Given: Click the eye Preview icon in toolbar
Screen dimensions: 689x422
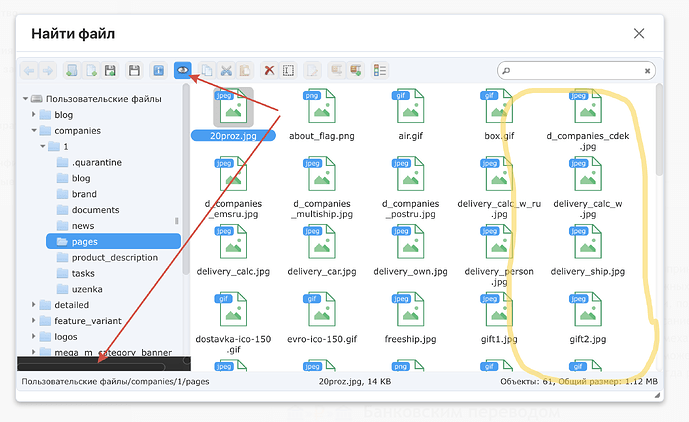Looking at the screenshot, I should (x=182, y=71).
